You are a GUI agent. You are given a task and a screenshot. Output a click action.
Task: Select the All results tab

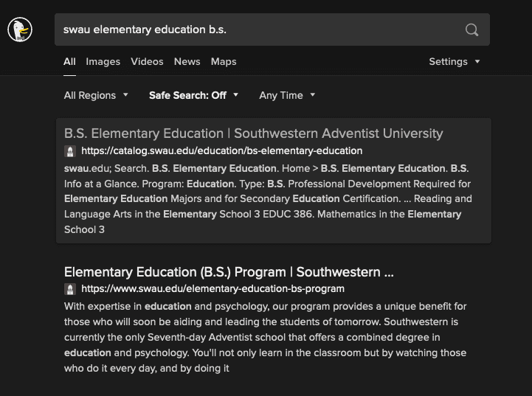coord(69,62)
